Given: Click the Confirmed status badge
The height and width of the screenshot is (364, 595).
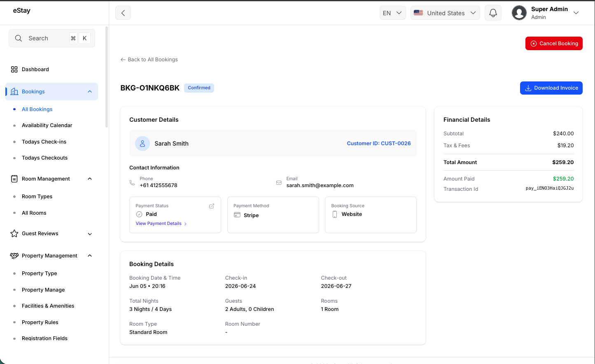Looking at the screenshot, I should pyautogui.click(x=199, y=88).
